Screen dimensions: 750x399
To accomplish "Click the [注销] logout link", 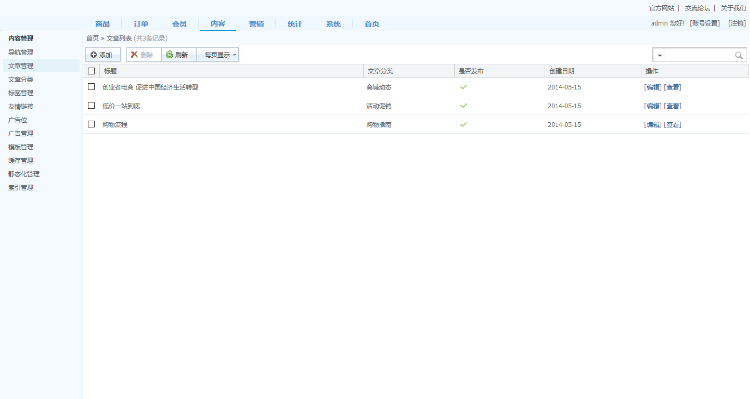I will click(x=737, y=23).
